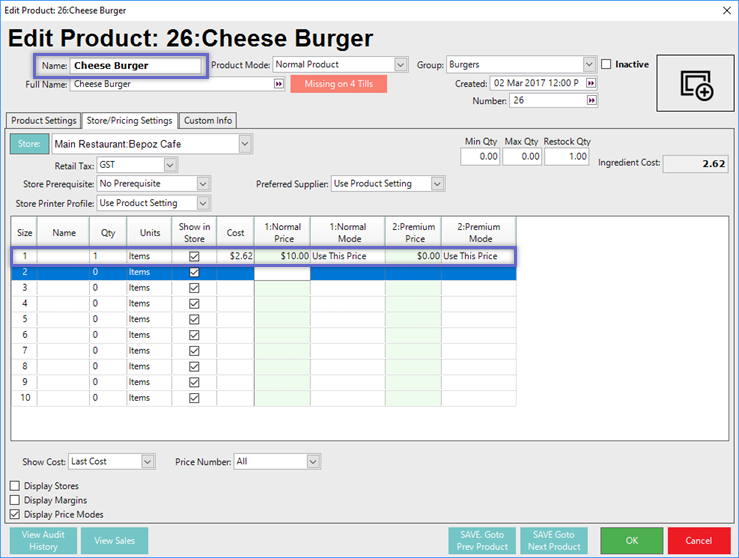Open the Custom Info tab
The width and height of the screenshot is (739, 558).
pyautogui.click(x=208, y=121)
